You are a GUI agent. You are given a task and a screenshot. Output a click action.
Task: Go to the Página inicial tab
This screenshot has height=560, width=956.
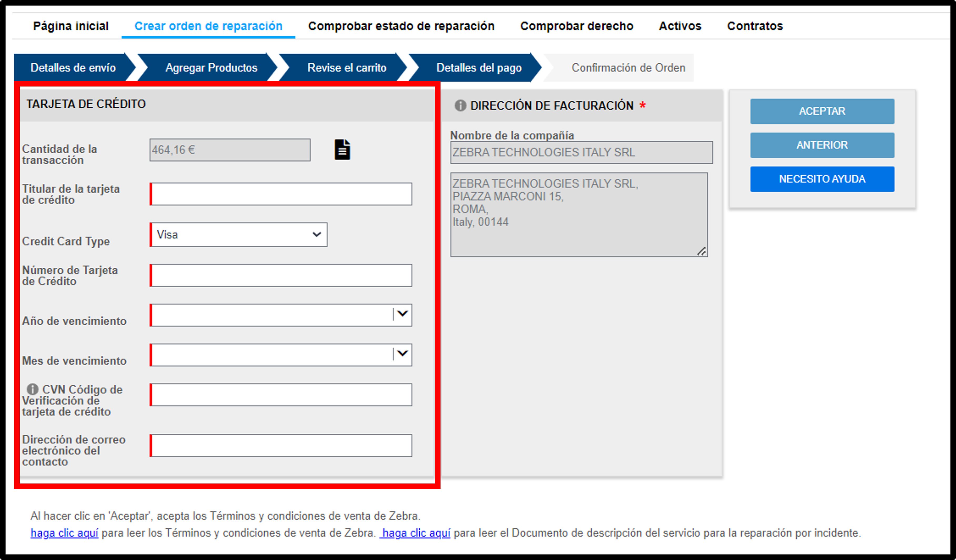[71, 26]
